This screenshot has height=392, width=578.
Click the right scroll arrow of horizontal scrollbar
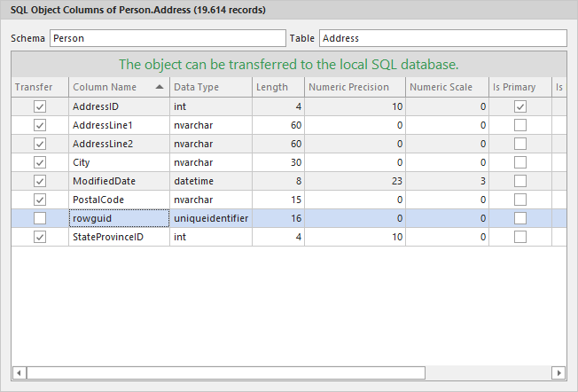coord(558,372)
